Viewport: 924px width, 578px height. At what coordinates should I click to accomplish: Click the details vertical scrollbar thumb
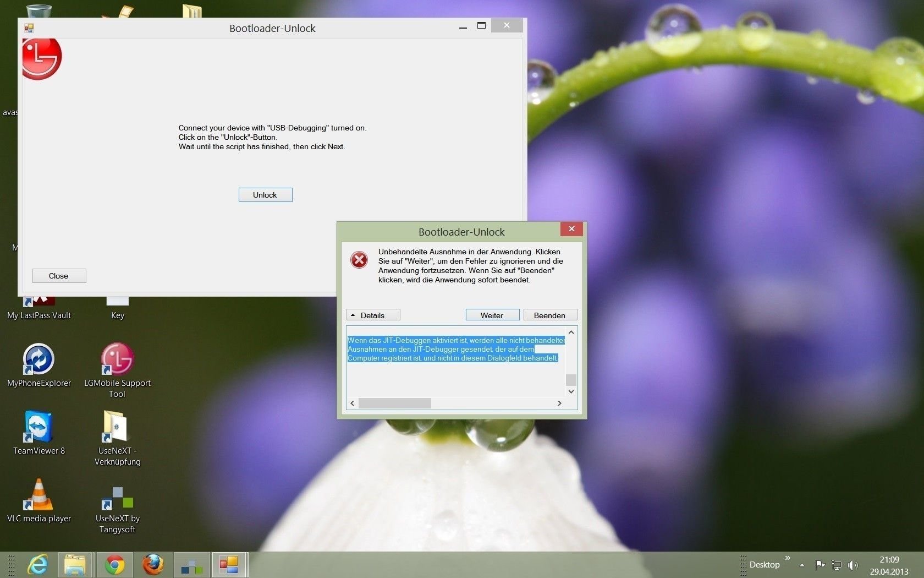571,380
